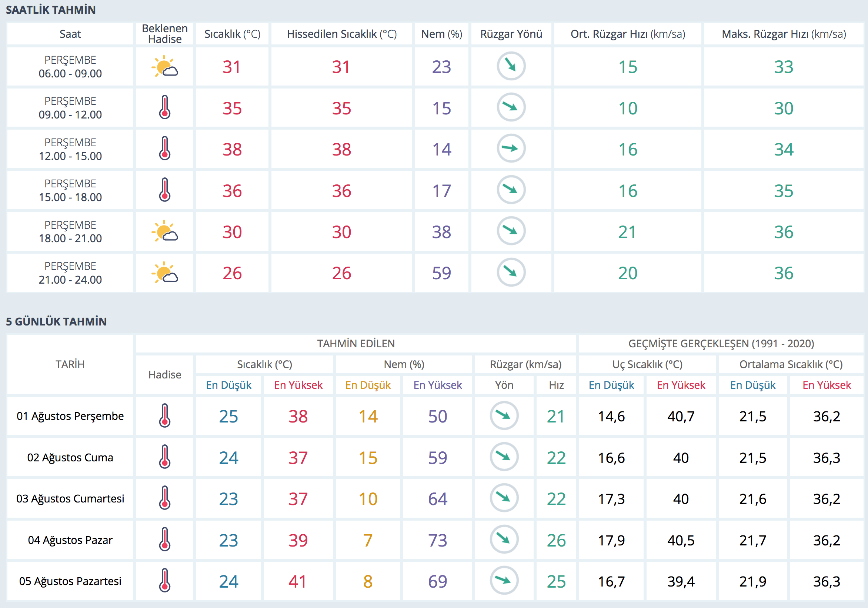Click thermometer icon for 04 Ağustos Pazar
The image size is (868, 608).
165,539
